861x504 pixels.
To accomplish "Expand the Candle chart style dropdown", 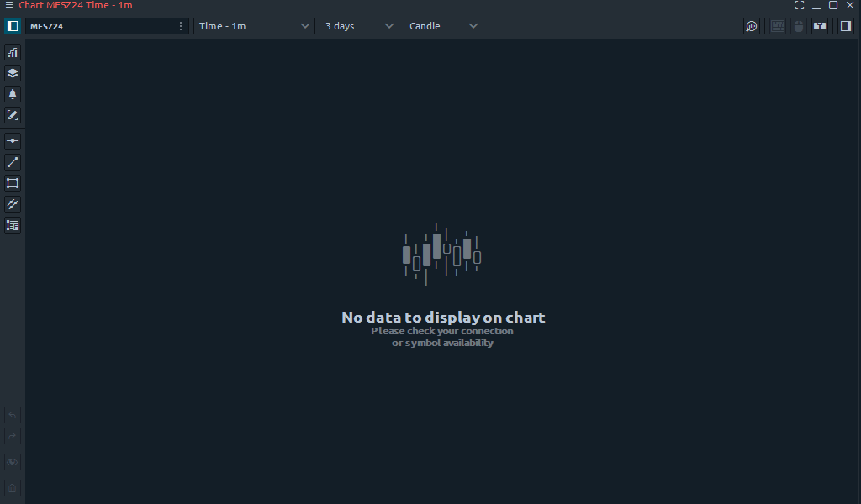I will pyautogui.click(x=443, y=26).
